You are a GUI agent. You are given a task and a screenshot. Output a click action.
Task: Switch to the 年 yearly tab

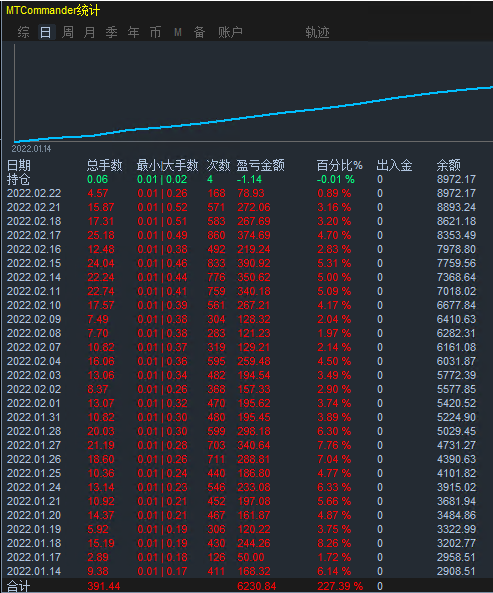(x=133, y=32)
